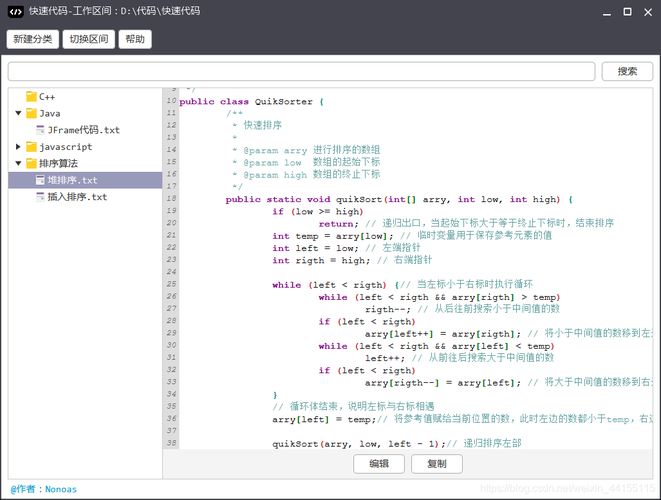Focus the search input field

click(301, 71)
